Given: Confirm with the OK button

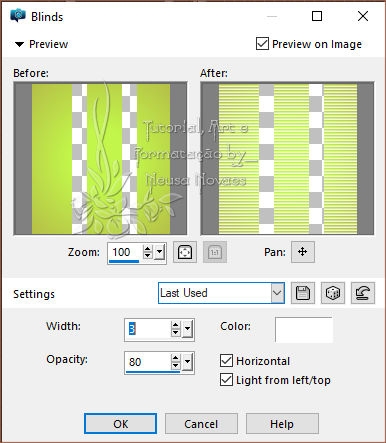Looking at the screenshot, I should (120, 424).
